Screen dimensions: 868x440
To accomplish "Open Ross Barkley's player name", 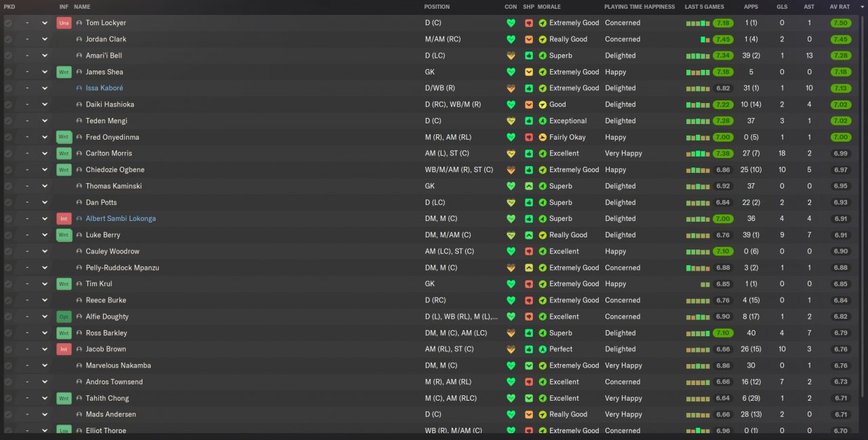I will (106, 333).
